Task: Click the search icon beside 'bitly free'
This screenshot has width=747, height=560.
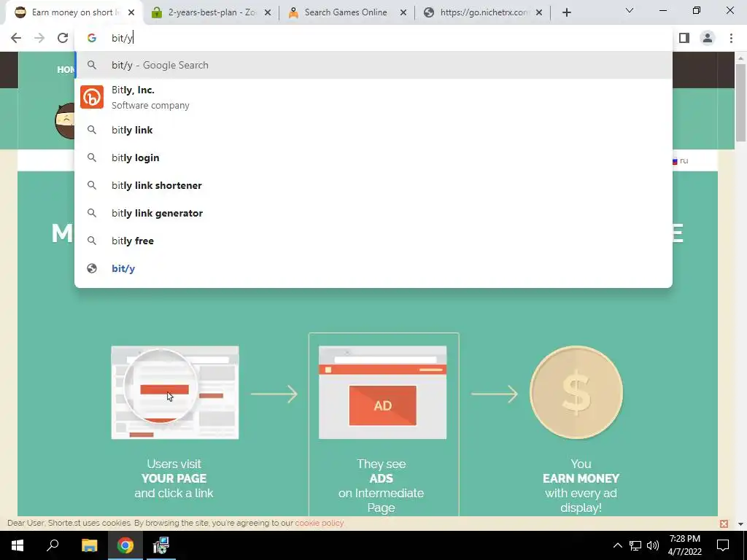Action: [92, 241]
